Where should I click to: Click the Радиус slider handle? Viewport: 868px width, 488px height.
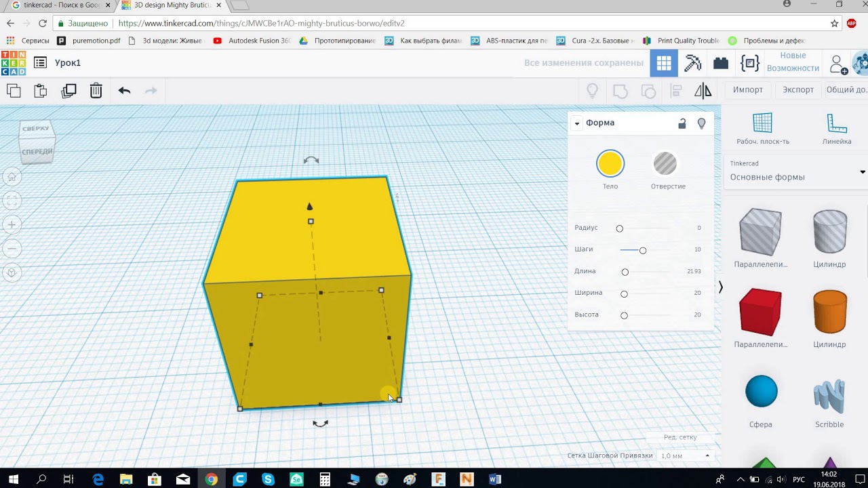tap(619, 228)
